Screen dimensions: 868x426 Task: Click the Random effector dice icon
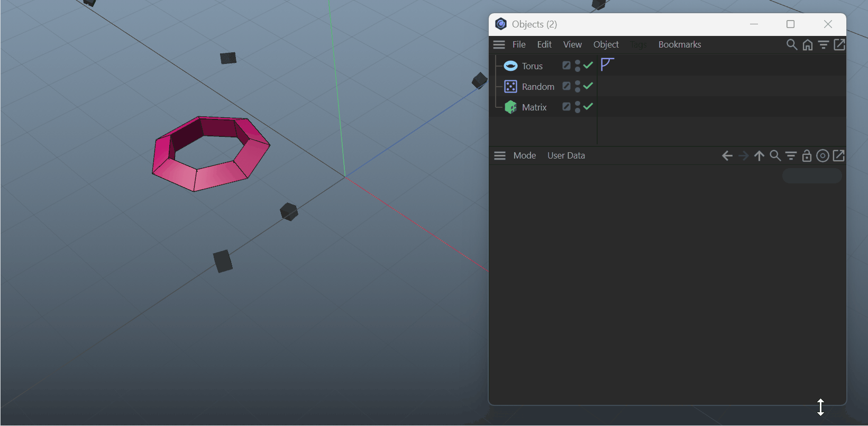coord(510,87)
